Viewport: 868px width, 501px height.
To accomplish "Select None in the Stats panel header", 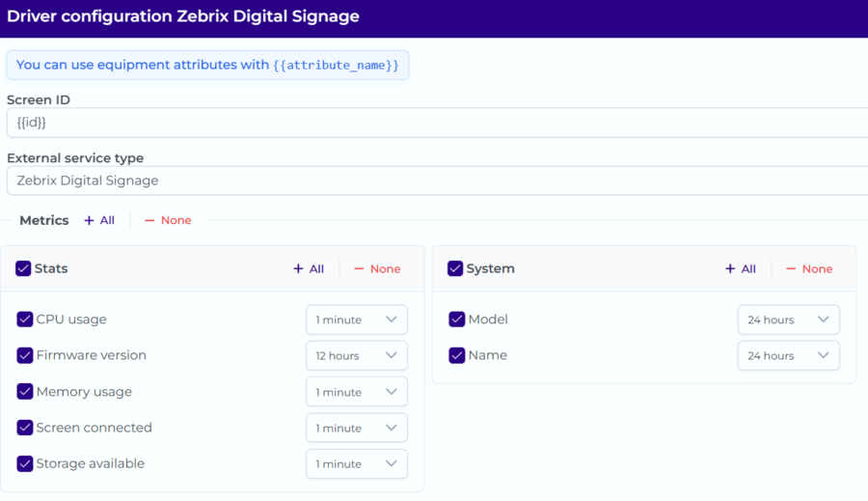I will tap(377, 268).
